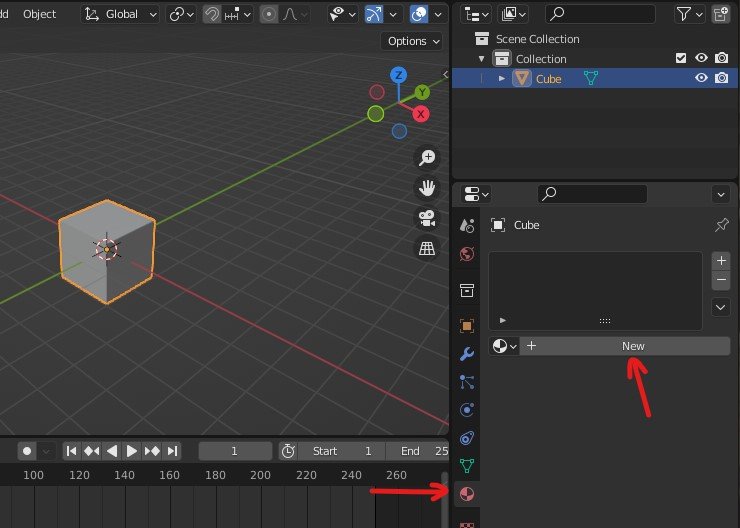Open the Scene properties tab
This screenshot has width=740, height=528.
467,226
